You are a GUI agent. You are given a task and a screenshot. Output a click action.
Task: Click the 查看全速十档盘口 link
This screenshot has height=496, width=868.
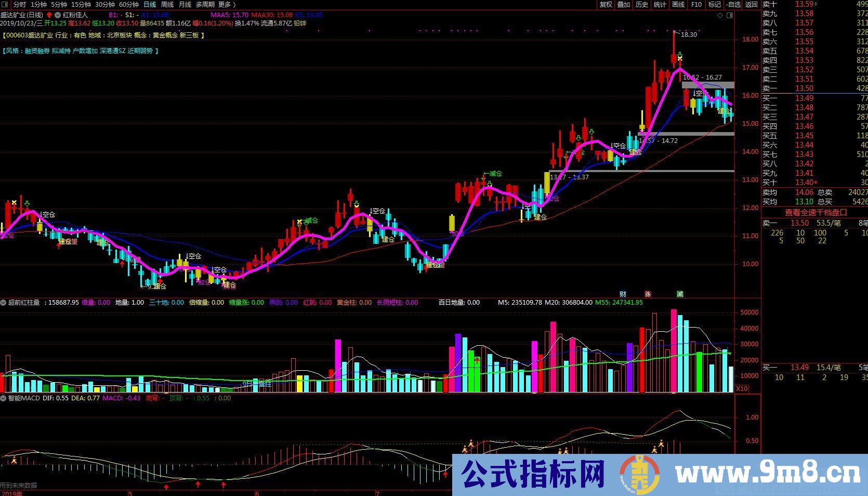click(x=816, y=212)
